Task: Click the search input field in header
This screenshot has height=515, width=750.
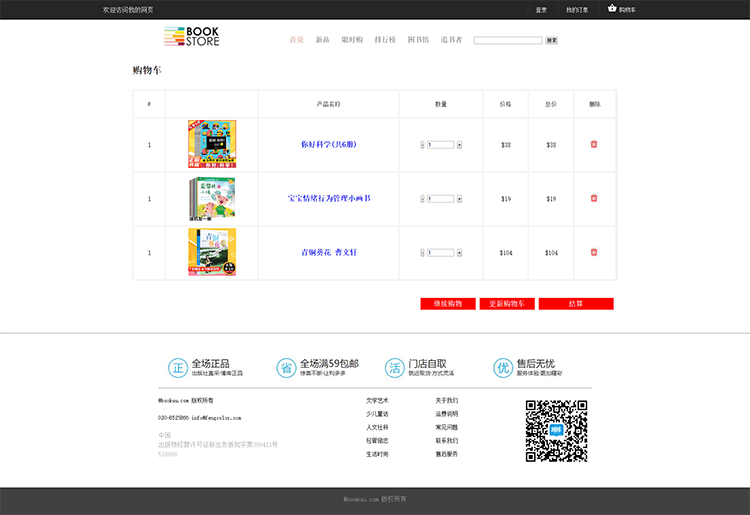Action: pyautogui.click(x=507, y=40)
